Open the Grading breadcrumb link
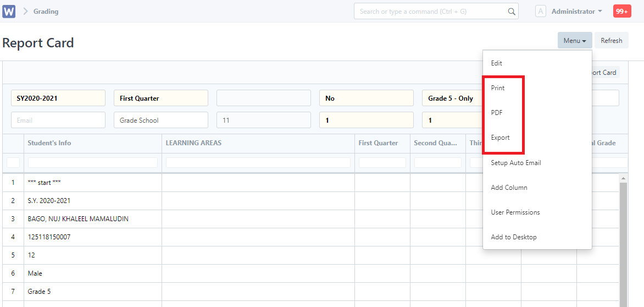 (46, 12)
